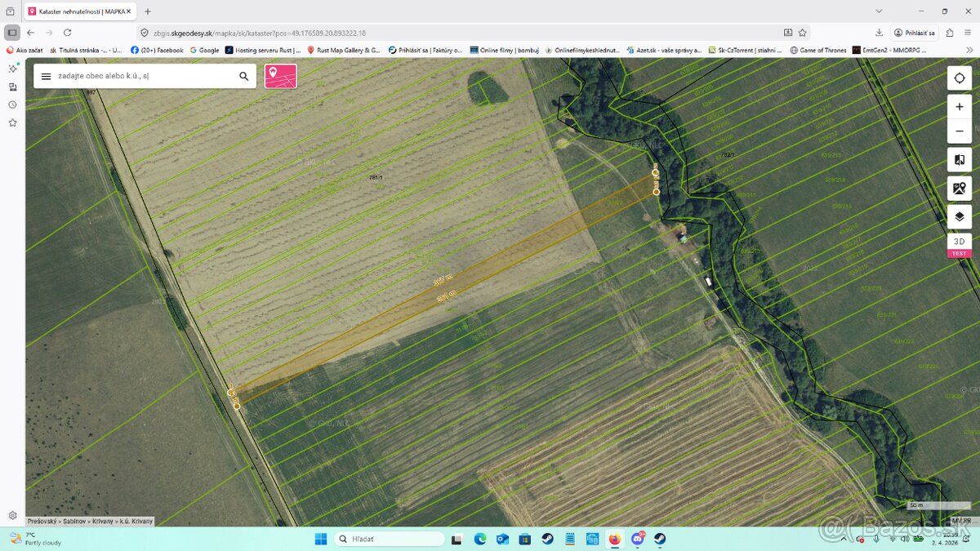980x551 pixels.
Task: Open Azet.sk bookmark
Action: coord(664,50)
